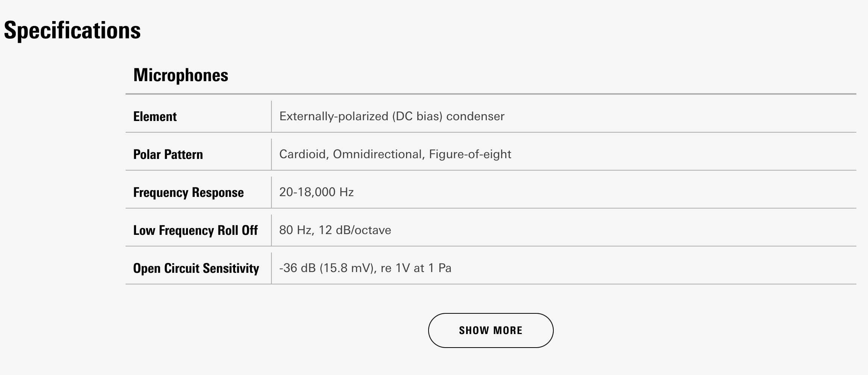Click the -36 dB sensitivity value
This screenshot has width=868, height=375.
pos(297,268)
